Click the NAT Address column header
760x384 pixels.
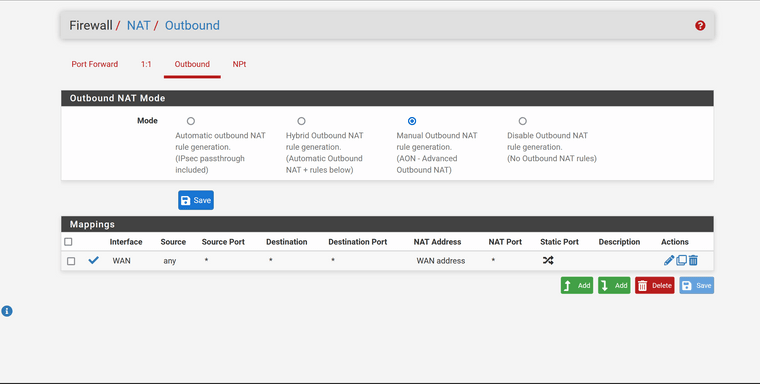(x=437, y=242)
